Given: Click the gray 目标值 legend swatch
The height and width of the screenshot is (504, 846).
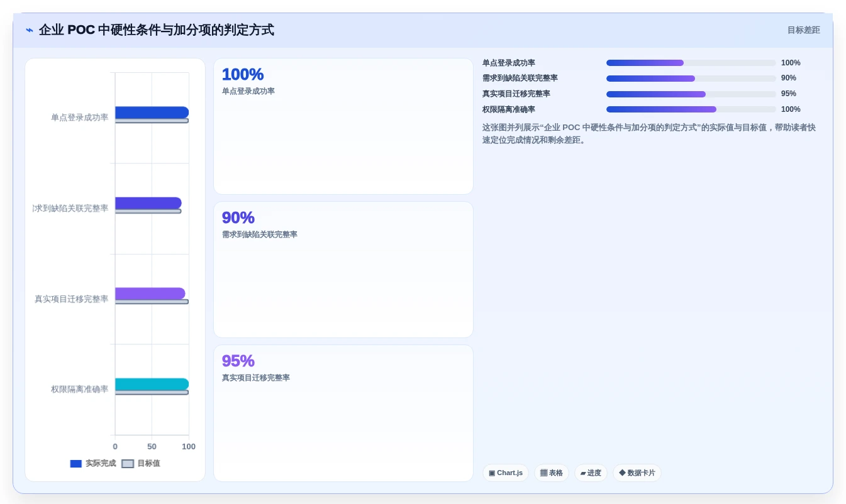Looking at the screenshot, I should [128, 464].
